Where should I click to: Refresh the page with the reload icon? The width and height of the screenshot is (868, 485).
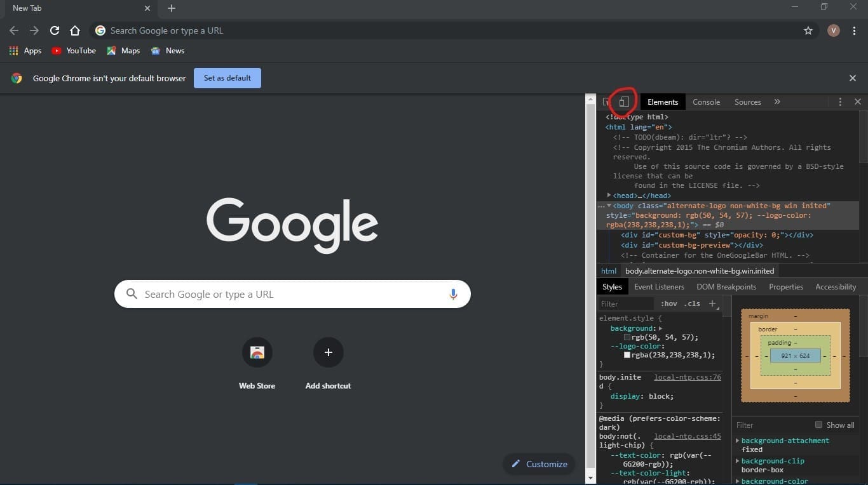pos(55,30)
